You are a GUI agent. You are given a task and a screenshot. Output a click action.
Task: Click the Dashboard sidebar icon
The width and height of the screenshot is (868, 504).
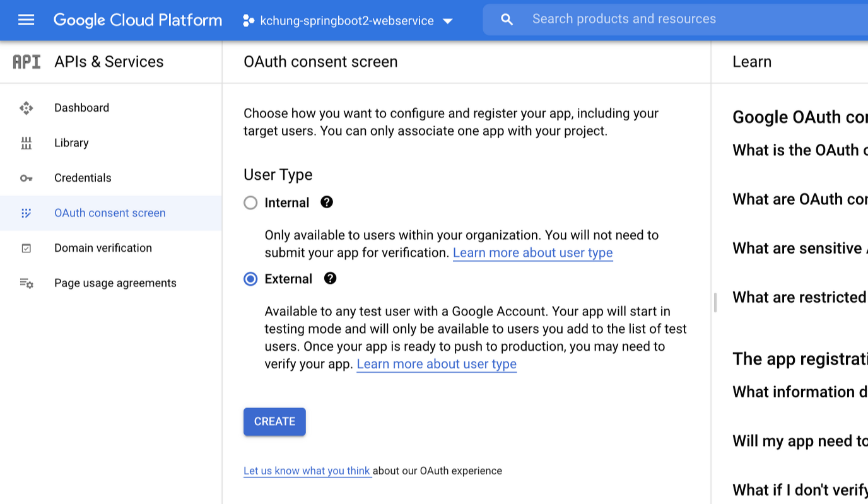click(26, 108)
